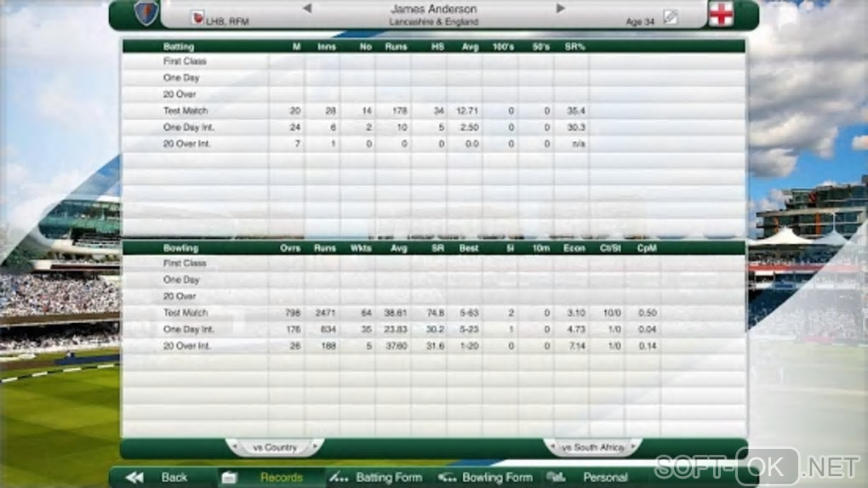Switch to the Records tab

coord(281,478)
